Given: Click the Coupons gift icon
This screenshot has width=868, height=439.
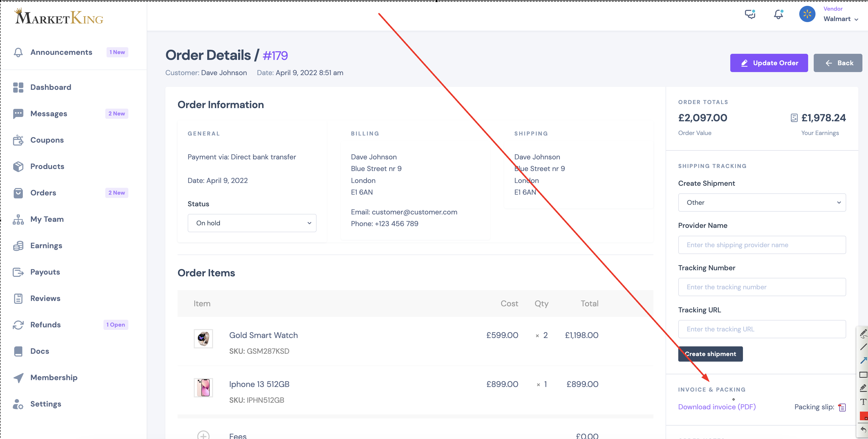Looking at the screenshot, I should pos(18,140).
